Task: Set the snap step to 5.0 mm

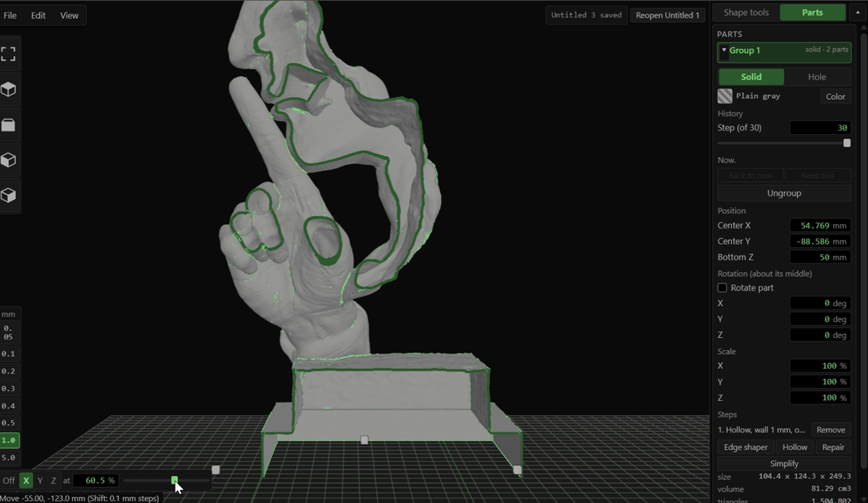Action: pos(8,458)
